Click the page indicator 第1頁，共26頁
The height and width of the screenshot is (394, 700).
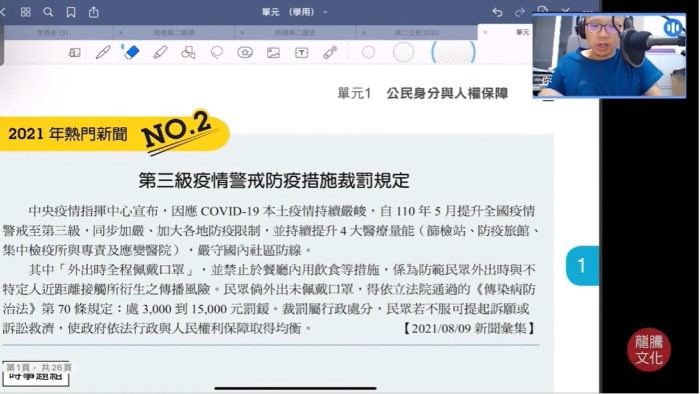pyautogui.click(x=39, y=367)
